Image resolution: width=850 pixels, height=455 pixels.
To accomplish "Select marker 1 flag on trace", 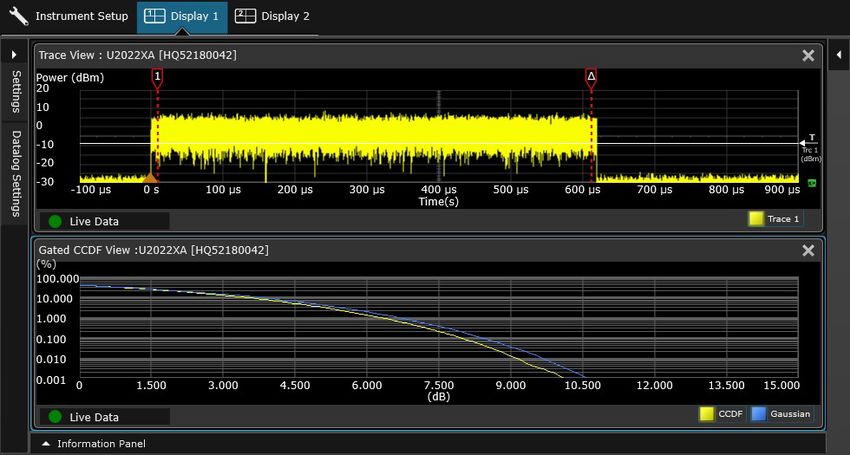I will [157, 78].
